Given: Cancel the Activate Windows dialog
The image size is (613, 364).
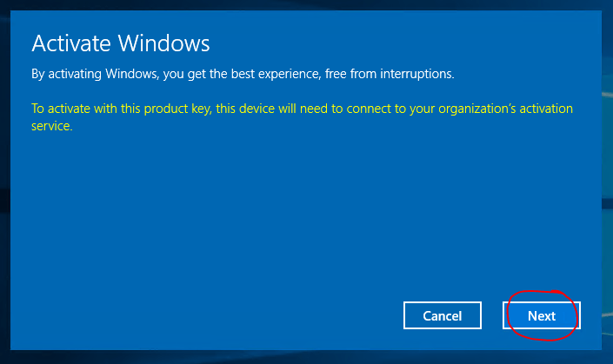Looking at the screenshot, I should pyautogui.click(x=443, y=315).
